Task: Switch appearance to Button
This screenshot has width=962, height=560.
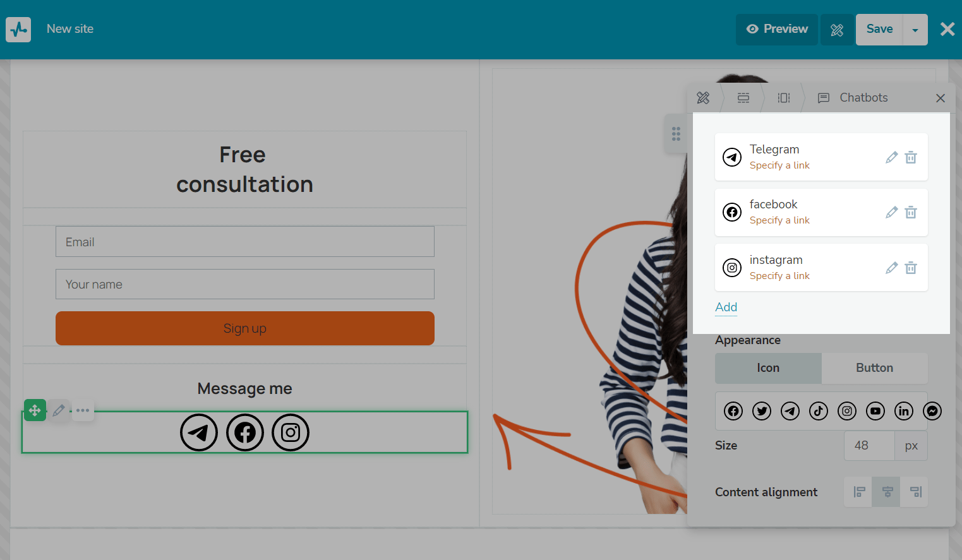Action: pos(874,368)
